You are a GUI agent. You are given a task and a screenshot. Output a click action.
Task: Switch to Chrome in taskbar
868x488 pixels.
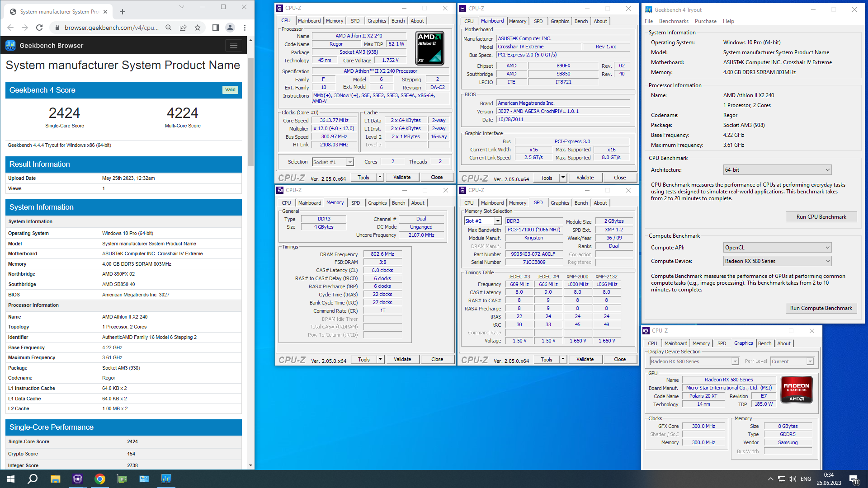[x=100, y=479]
